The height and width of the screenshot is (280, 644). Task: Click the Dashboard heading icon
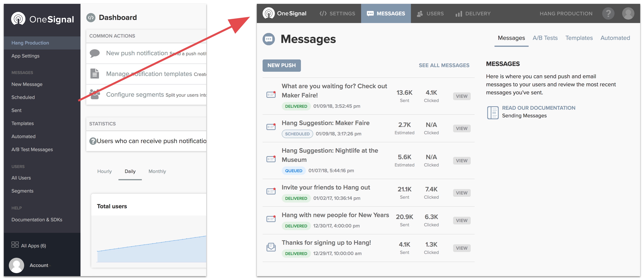pyautogui.click(x=91, y=17)
